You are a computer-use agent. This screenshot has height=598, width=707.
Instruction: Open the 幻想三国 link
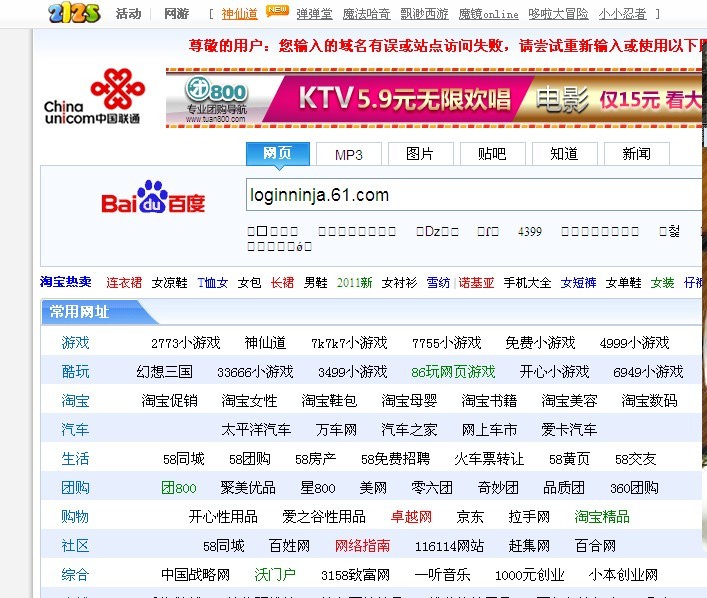pyautogui.click(x=165, y=372)
